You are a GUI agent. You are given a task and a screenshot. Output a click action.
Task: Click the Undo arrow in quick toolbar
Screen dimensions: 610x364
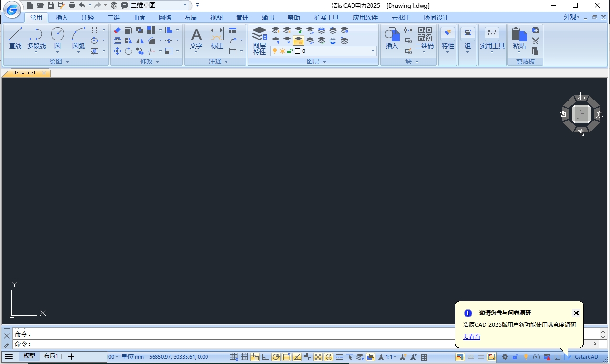coord(82,5)
